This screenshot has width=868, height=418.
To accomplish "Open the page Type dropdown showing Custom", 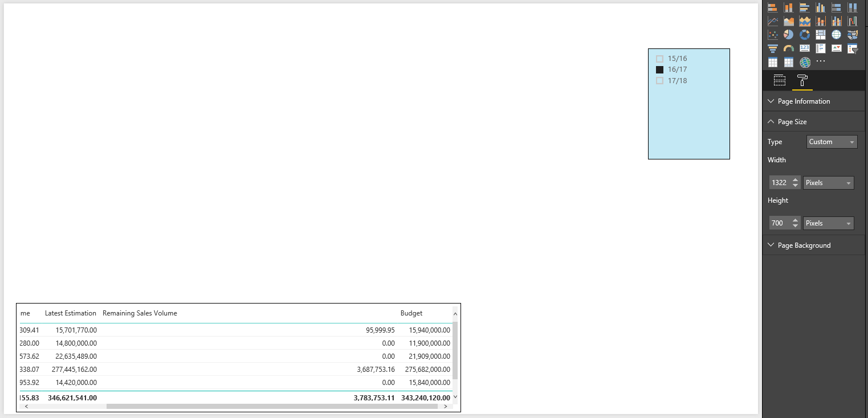I will coord(832,142).
